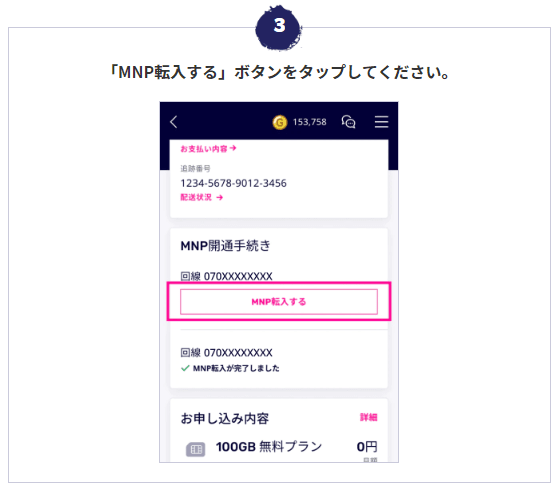This screenshot has height=483, width=557.
Task: Tap the MNP転入する button
Action: (x=279, y=302)
